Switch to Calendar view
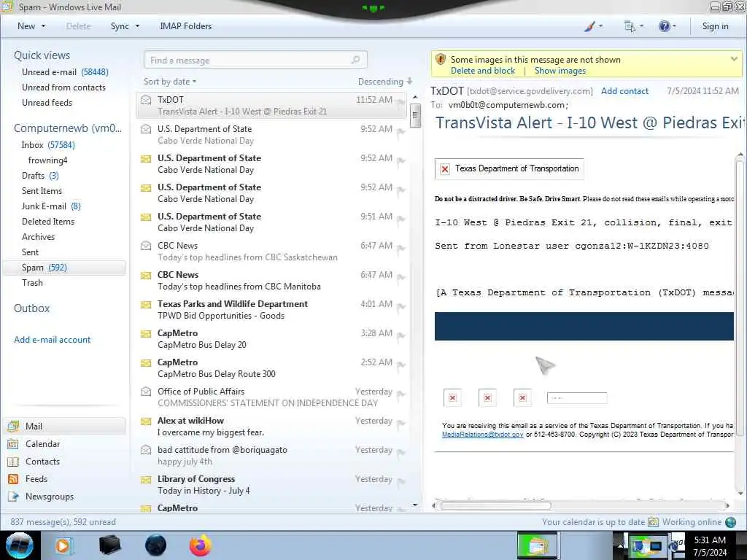The height and width of the screenshot is (560, 747). pos(42,444)
